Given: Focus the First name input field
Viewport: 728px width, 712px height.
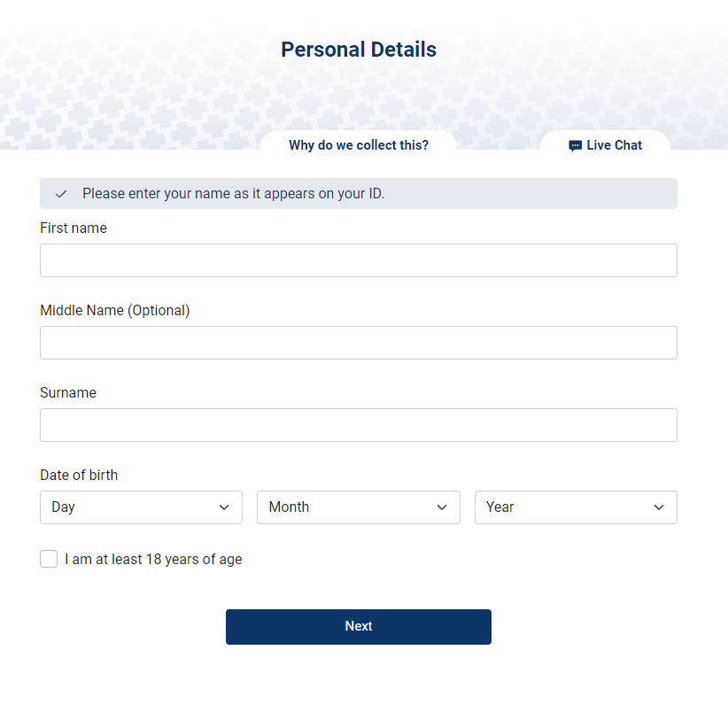Looking at the screenshot, I should tap(359, 260).
